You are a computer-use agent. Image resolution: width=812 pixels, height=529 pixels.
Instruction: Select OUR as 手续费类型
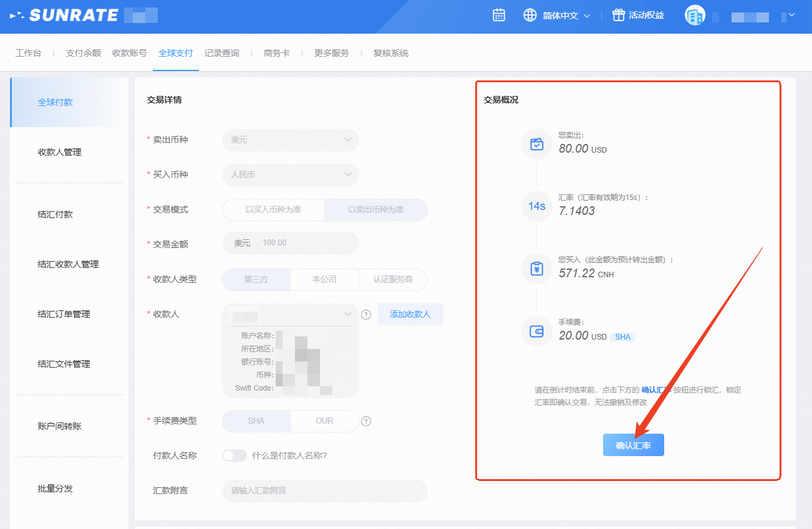[x=324, y=421]
